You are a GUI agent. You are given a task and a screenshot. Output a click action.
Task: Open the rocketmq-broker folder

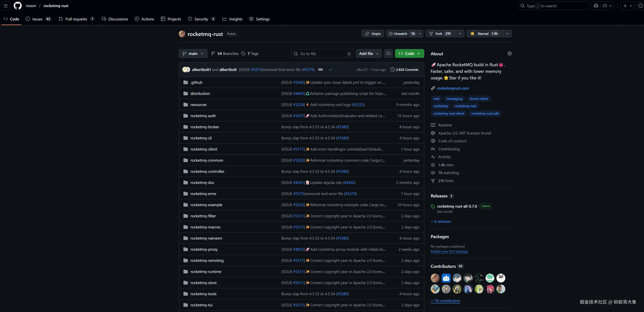point(204,127)
